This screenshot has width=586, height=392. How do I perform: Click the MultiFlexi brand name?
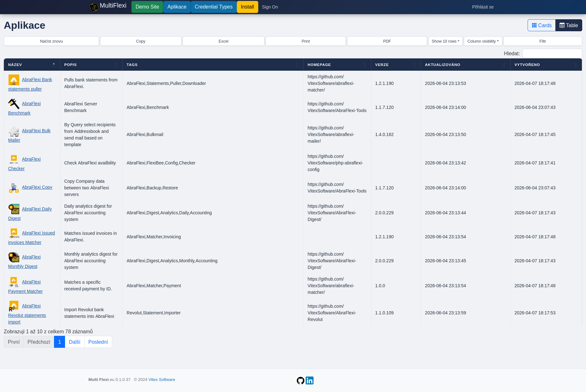(113, 6)
